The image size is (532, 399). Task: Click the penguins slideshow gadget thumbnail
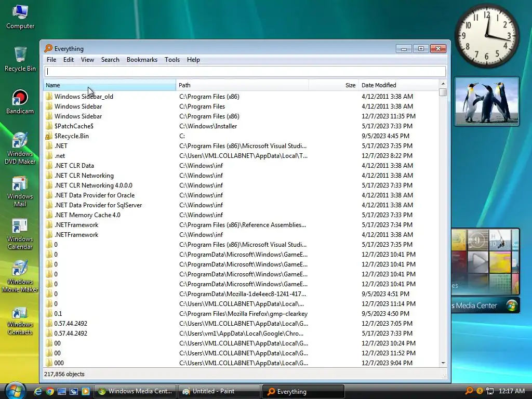[x=487, y=101]
